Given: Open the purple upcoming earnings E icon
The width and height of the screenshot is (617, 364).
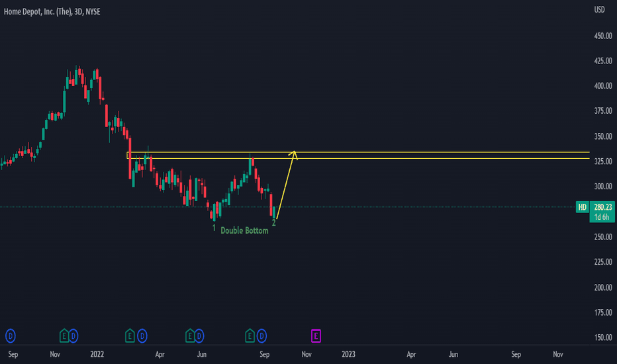Looking at the screenshot, I should point(316,336).
